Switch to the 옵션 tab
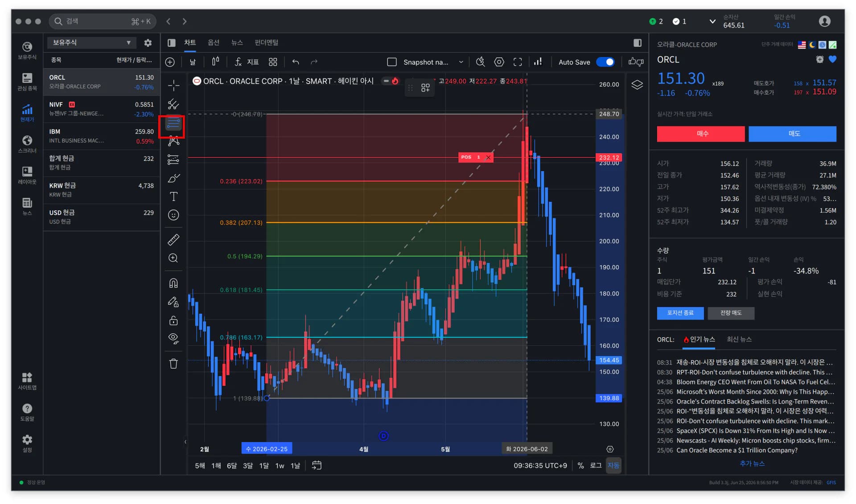 pos(214,43)
